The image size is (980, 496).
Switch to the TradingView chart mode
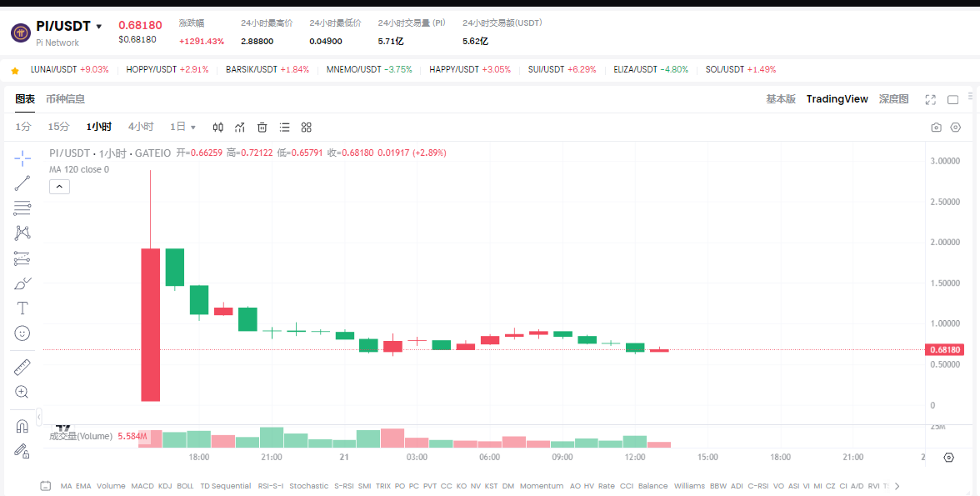coord(837,98)
